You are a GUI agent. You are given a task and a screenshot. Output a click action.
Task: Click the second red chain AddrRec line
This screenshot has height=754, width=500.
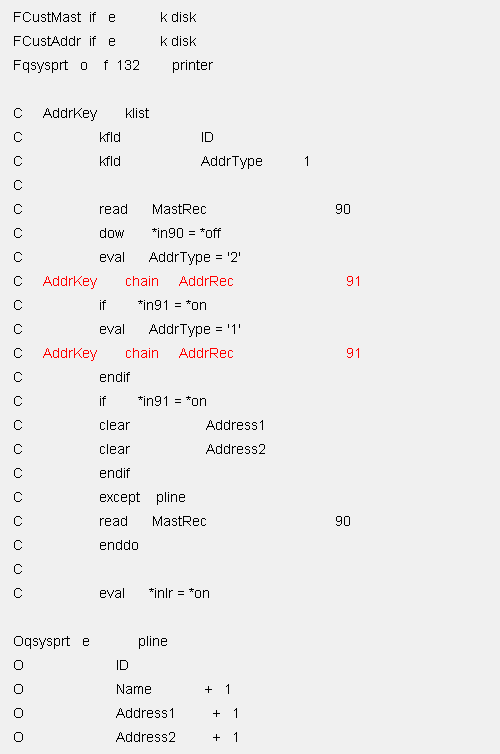pos(187,353)
